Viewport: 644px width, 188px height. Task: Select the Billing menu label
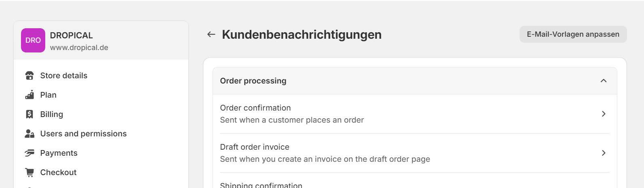[52, 114]
